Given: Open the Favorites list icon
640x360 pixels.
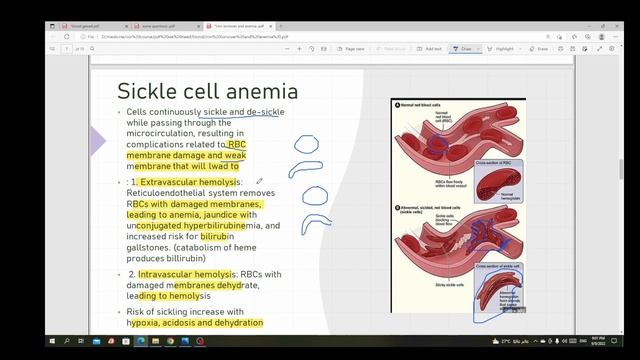Looking at the screenshot, I should point(574,37).
